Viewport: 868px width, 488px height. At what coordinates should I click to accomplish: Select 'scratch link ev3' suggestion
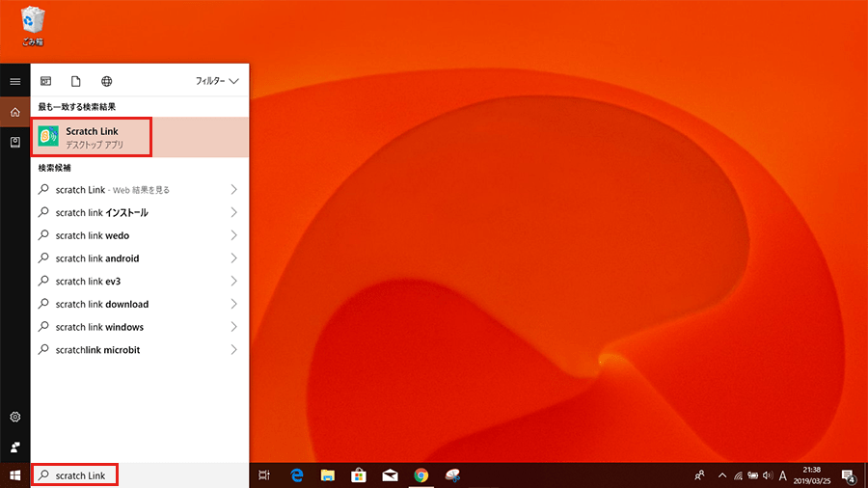140,281
